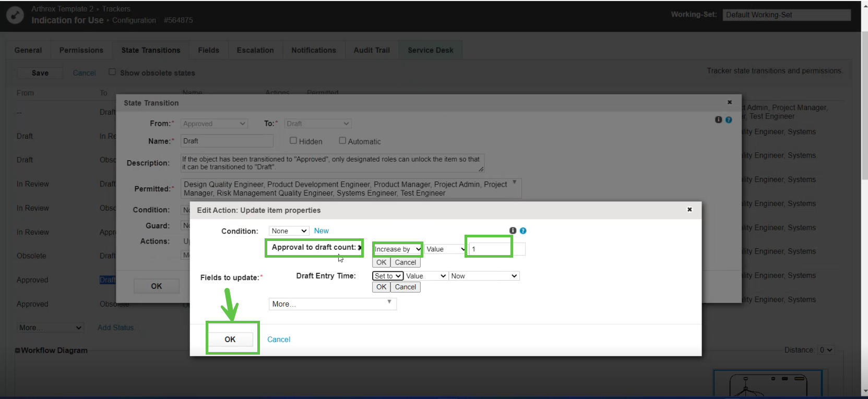This screenshot has height=399, width=868.
Task: Click the State Transition dialog info icon
Action: (x=718, y=120)
